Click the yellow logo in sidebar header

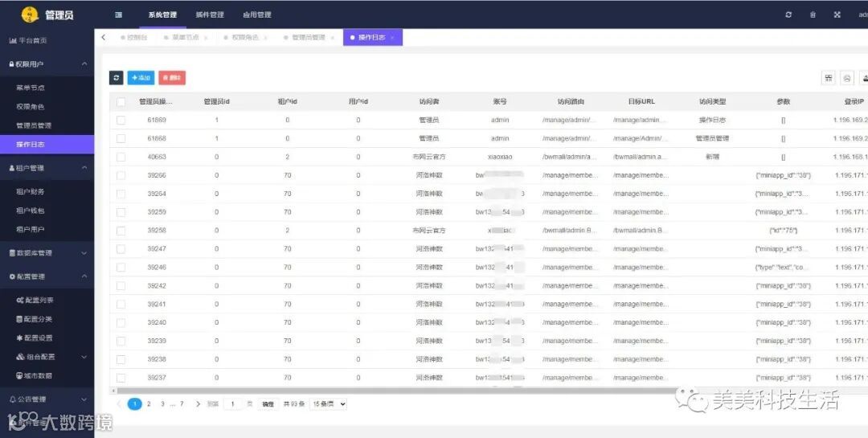[x=30, y=15]
